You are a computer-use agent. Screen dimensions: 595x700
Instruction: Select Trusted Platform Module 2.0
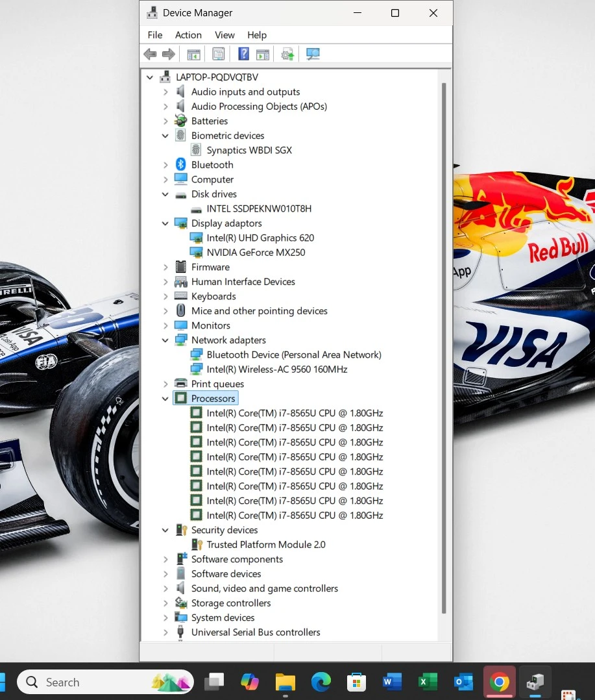(266, 545)
